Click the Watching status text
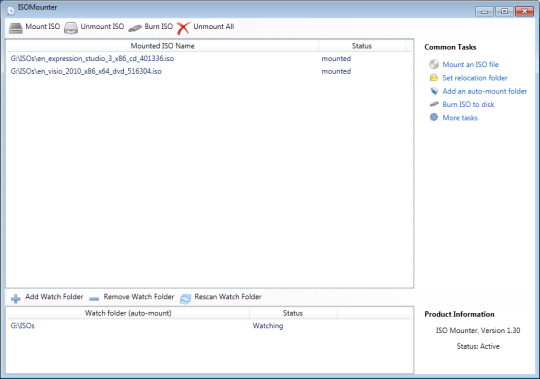 pos(268,326)
